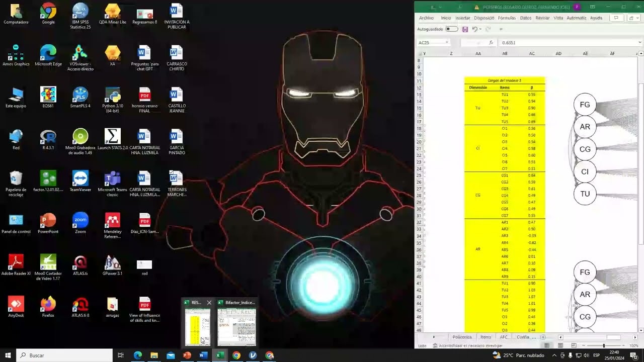Select the GPower 3.1 desktop icon
Image resolution: width=644 pixels, height=362 pixels.
coord(112,265)
